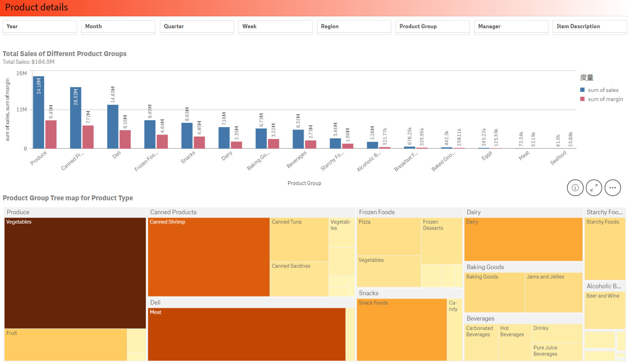Expand the bar chart to fullscreen
Viewport: 629px width, 364px height.
[x=594, y=188]
